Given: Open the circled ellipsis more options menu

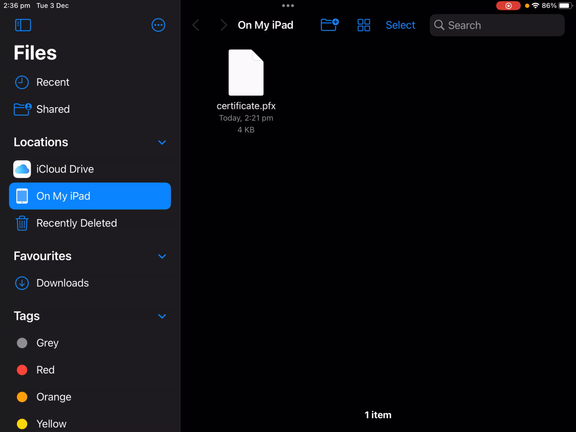Looking at the screenshot, I should click(x=158, y=25).
